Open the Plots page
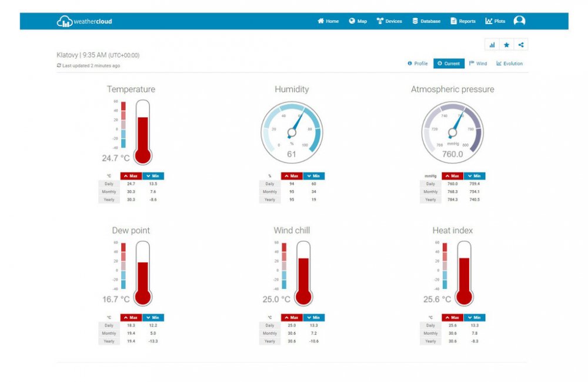This screenshot has width=588, height=382. coord(495,21)
